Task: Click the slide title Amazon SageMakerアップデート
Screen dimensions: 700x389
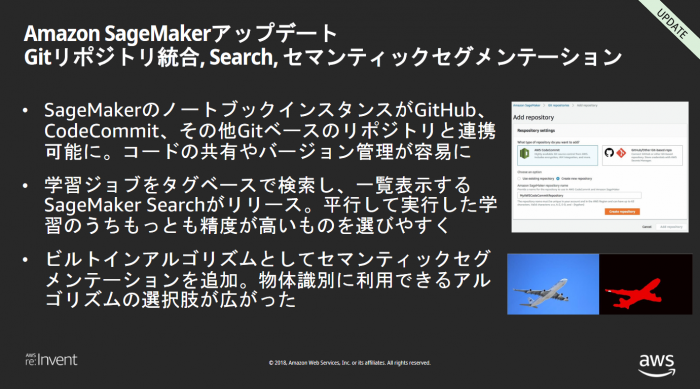Action: (x=181, y=34)
